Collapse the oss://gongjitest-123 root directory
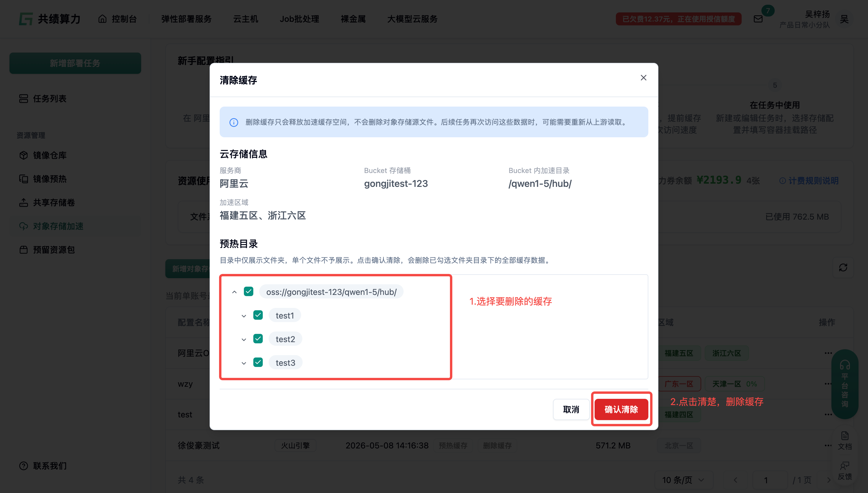Screen dimensions: 868x493 click(234, 292)
